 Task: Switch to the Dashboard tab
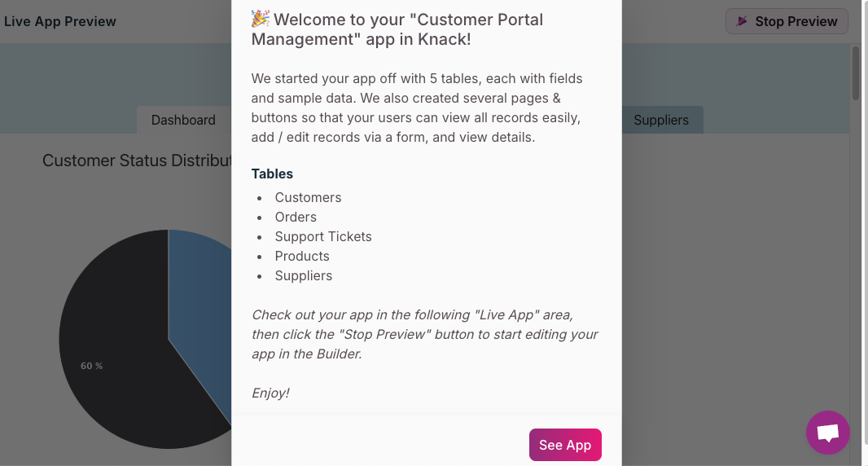coord(183,120)
